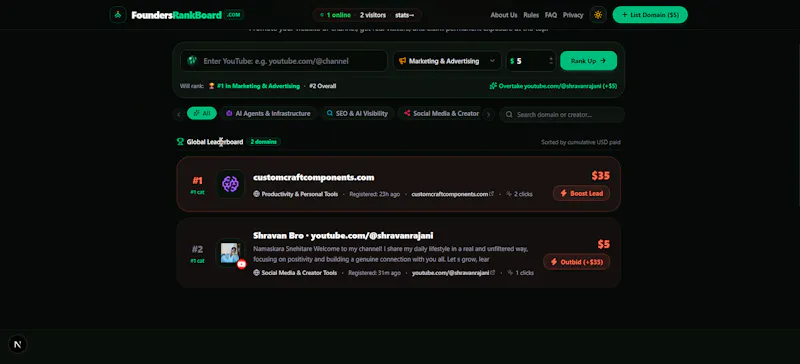
Task: Toggle the sun light/dark theme button
Action: [x=598, y=15]
